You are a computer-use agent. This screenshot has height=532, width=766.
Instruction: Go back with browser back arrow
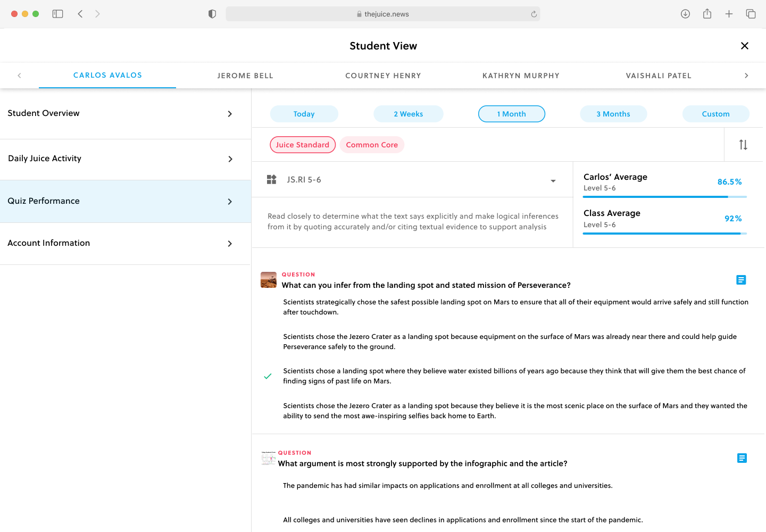(80, 14)
